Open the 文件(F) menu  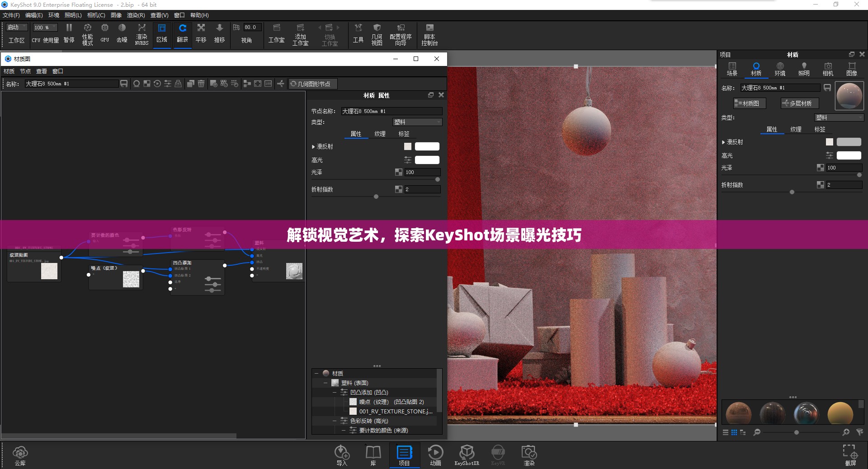pos(11,15)
